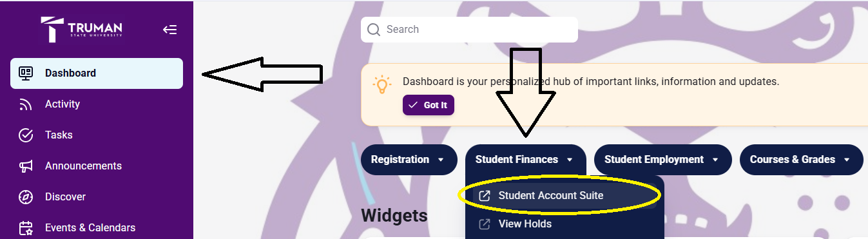Click the Dashboard monitor icon
868x239 pixels.
point(26,73)
